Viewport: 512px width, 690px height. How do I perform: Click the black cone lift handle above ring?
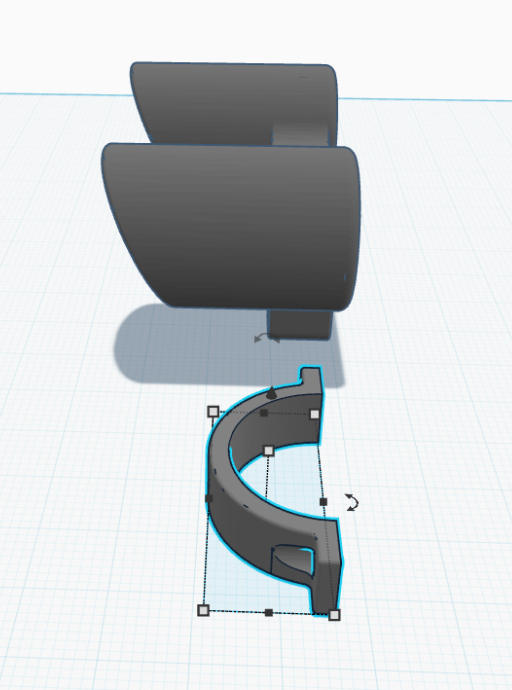coord(271,393)
